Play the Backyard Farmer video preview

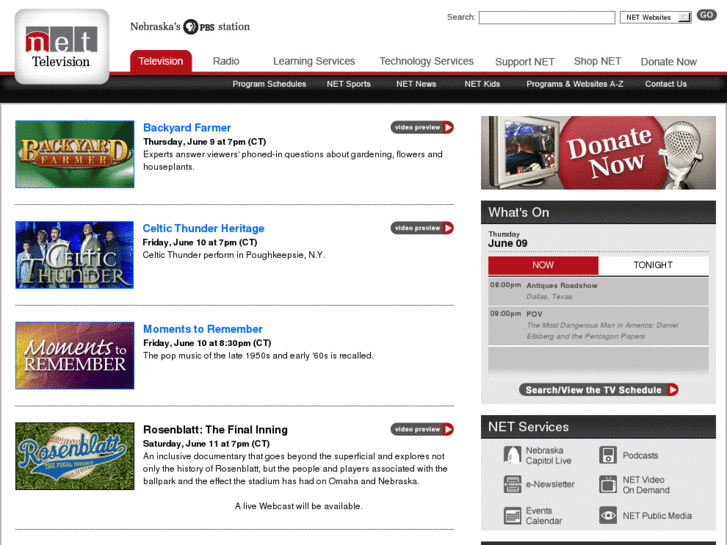click(x=422, y=127)
